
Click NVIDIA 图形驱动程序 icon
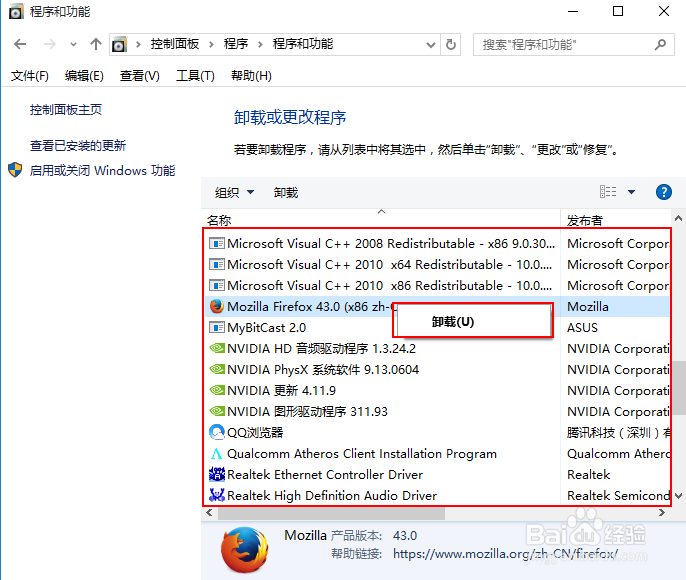coord(217,411)
